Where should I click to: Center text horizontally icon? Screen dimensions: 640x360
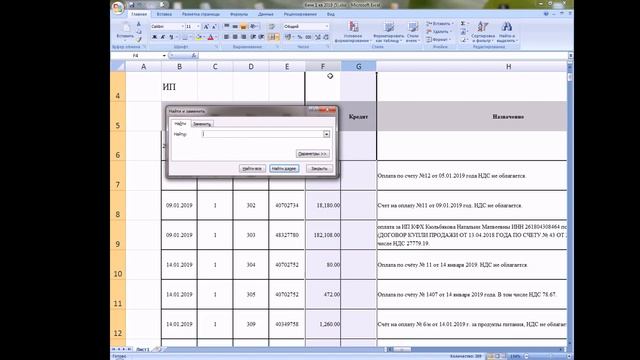click(235, 37)
